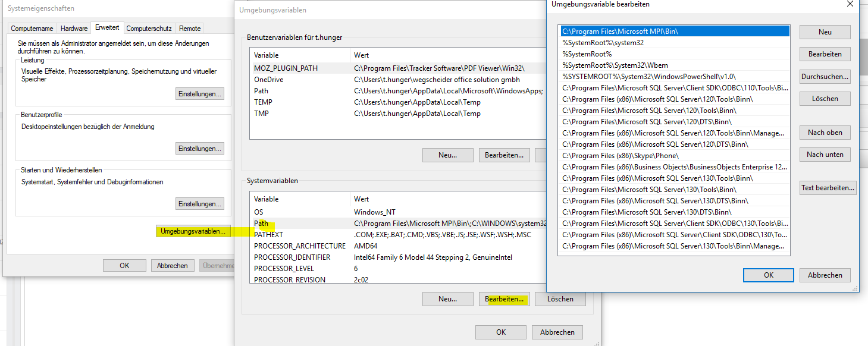The image size is (868, 346).
Task: Click Bearbeiten... below the Systemvariablen list
Action: 503,299
